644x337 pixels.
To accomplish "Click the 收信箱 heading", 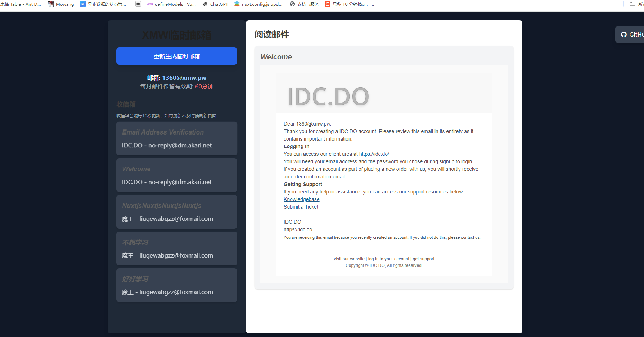I will [x=126, y=104].
